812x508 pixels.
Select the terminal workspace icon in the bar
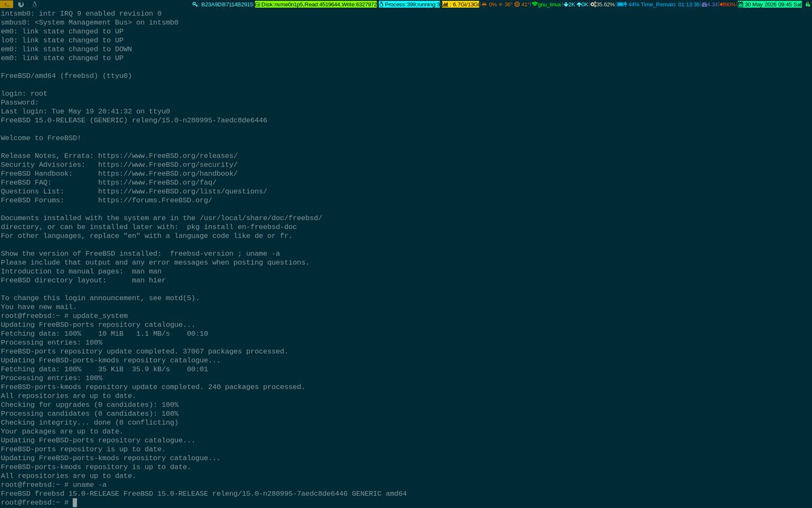[7, 5]
